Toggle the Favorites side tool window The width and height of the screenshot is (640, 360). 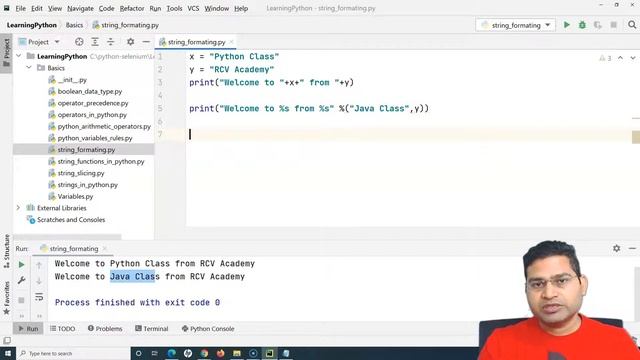7,298
